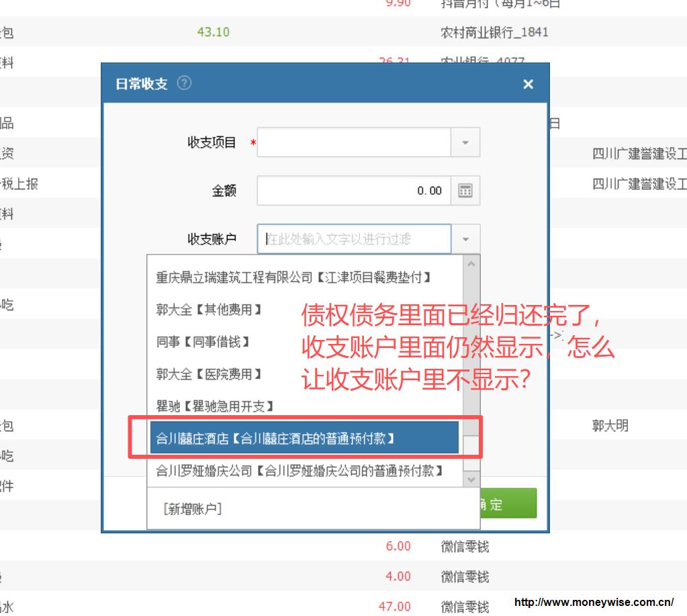The image size is (687, 616).
Task: Click the 收支项目 input field
Action: click(354, 143)
